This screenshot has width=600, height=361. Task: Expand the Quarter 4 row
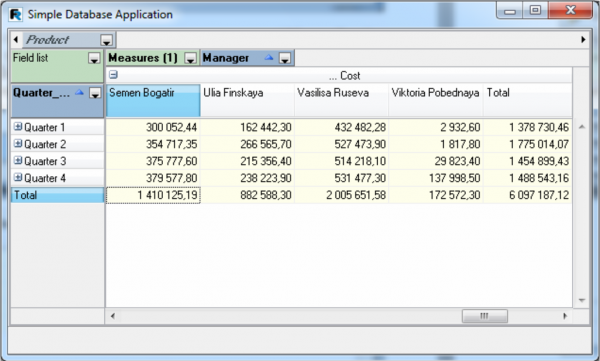pos(18,177)
